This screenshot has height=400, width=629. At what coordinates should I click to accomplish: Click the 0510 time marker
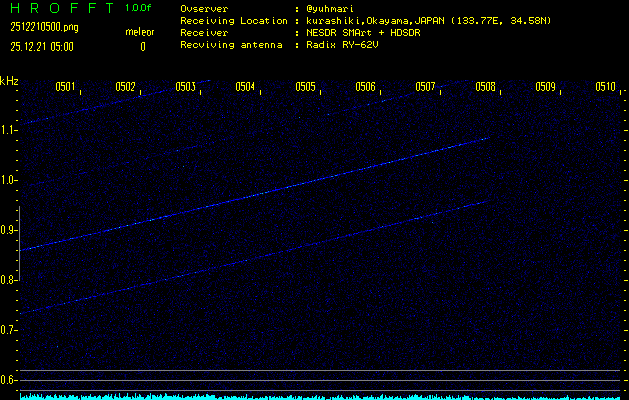tap(605, 87)
